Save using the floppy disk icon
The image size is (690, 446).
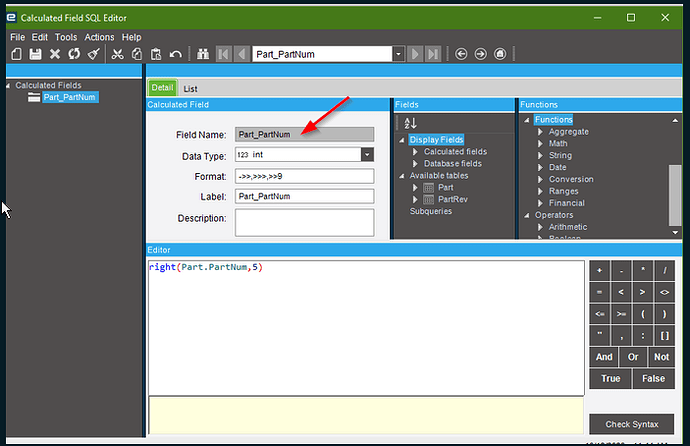(x=35, y=54)
